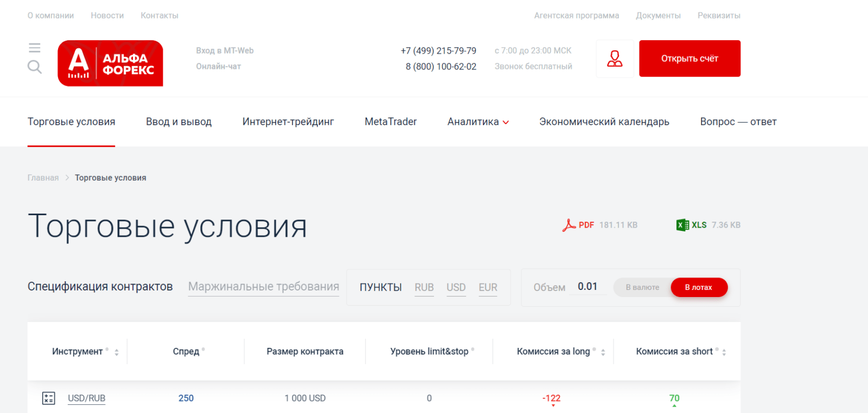The height and width of the screenshot is (413, 868).
Task: Open Агентская программа link
Action: [x=577, y=16]
